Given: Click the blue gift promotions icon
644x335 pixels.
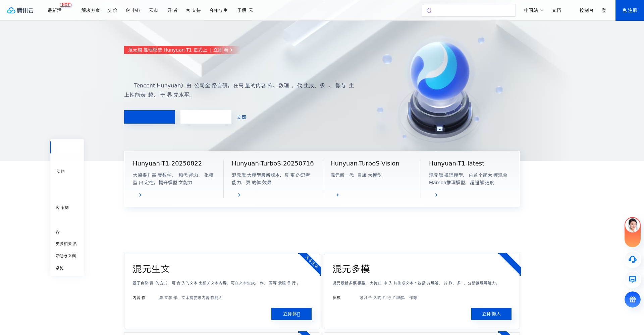Looking at the screenshot, I should tap(633, 299).
